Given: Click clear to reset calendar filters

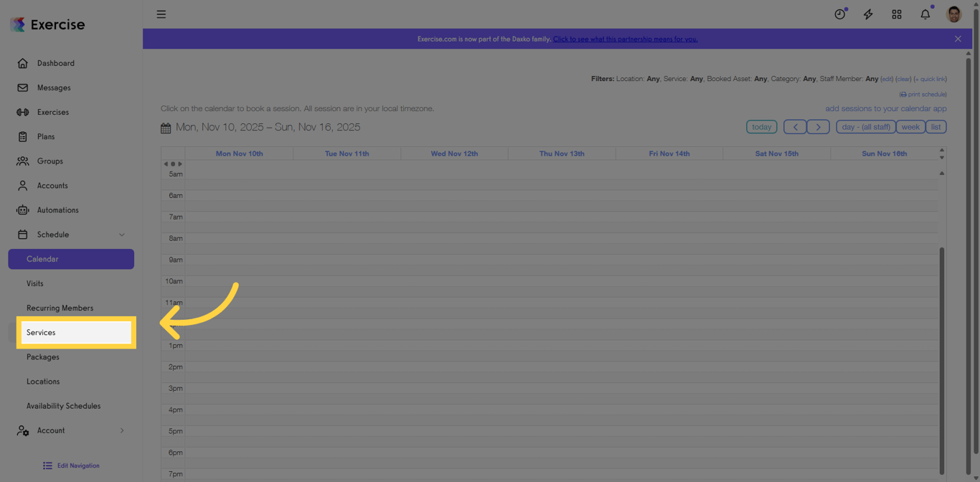Looking at the screenshot, I should point(903,79).
